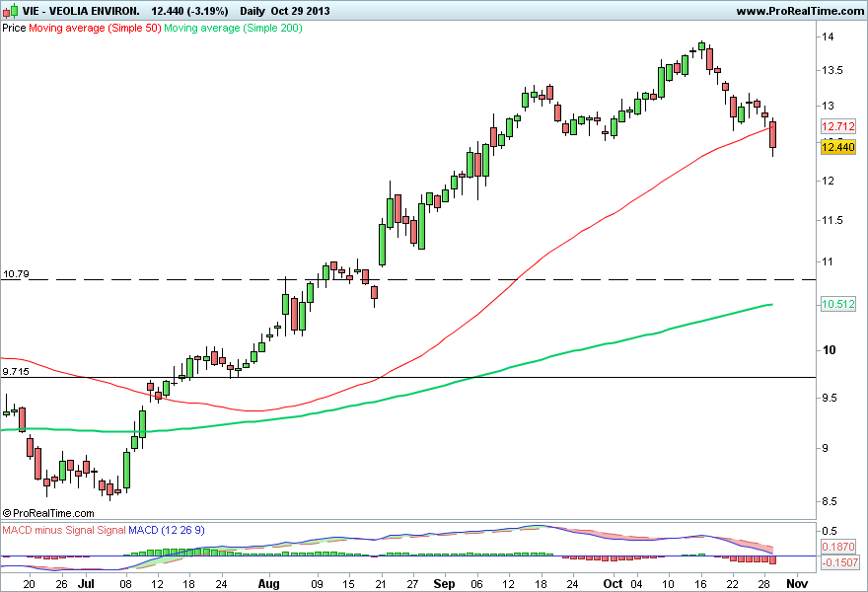Click the highest candlestick near Oct 16
The width and height of the screenshot is (868, 592).
[x=701, y=46]
